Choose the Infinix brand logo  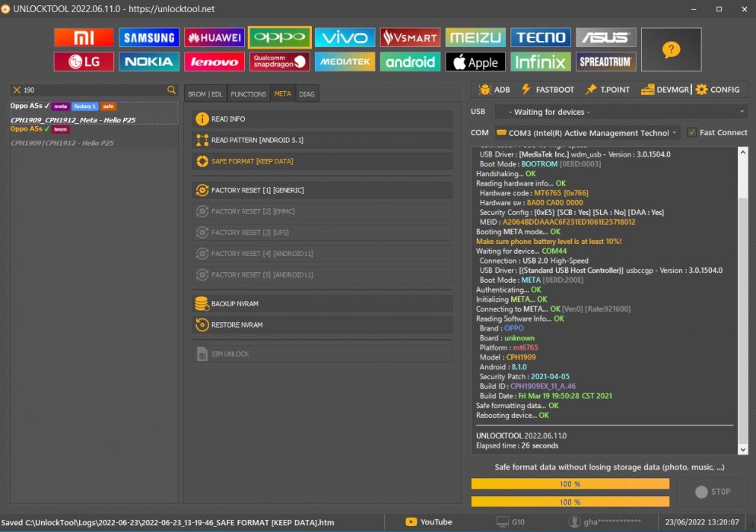(x=541, y=62)
